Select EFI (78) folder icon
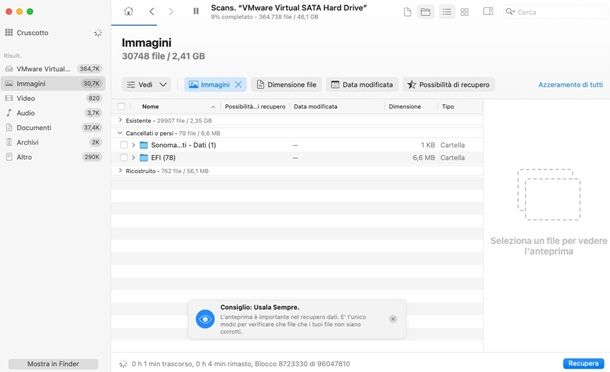The width and height of the screenshot is (610, 372). click(144, 157)
